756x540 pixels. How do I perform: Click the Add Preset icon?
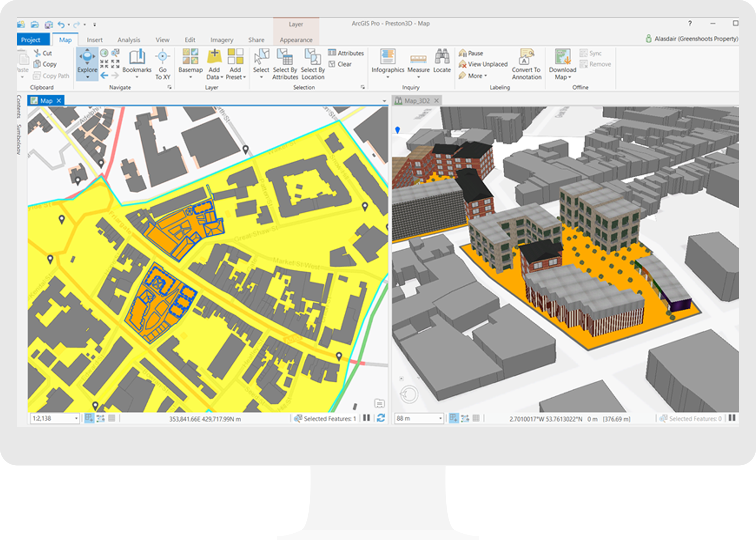pyautogui.click(x=235, y=56)
